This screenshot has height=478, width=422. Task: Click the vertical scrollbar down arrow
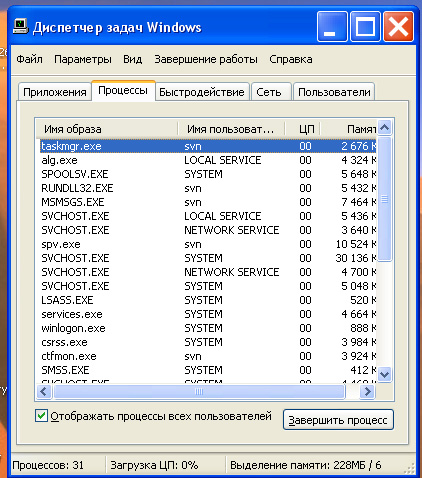[x=385, y=374]
